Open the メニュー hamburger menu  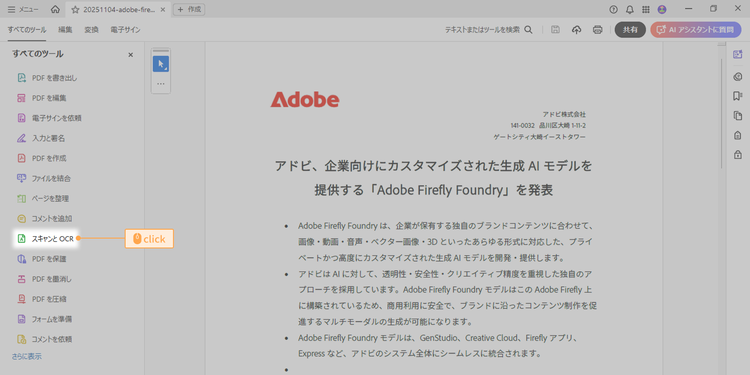coord(23,10)
